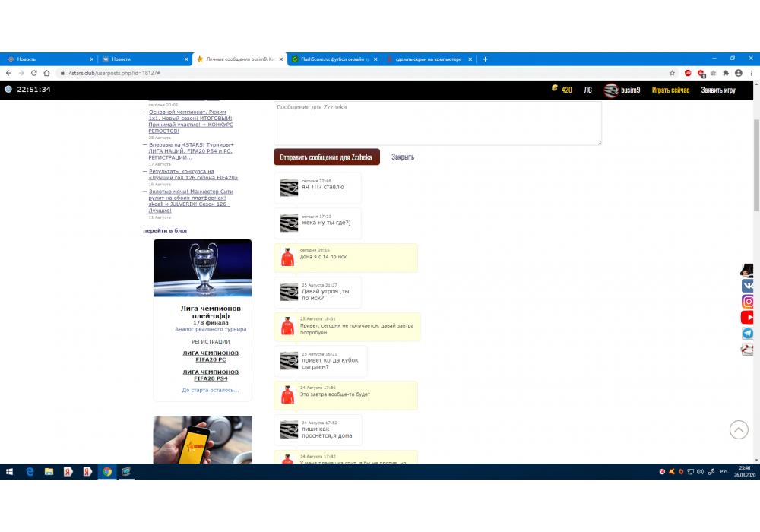Viewport: 760px width, 532px height.
Task: Open 'Золотые мячи! Манчестер Сити' news link
Action: (191, 201)
